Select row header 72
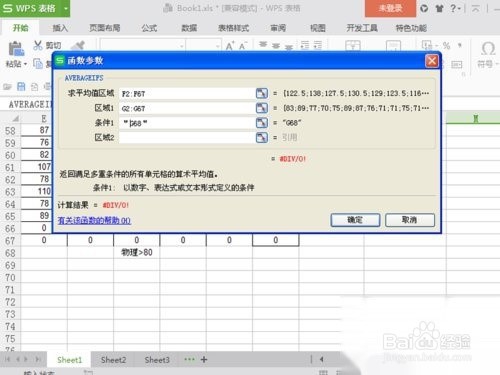The height and width of the screenshot is (375, 500). click(x=10, y=302)
